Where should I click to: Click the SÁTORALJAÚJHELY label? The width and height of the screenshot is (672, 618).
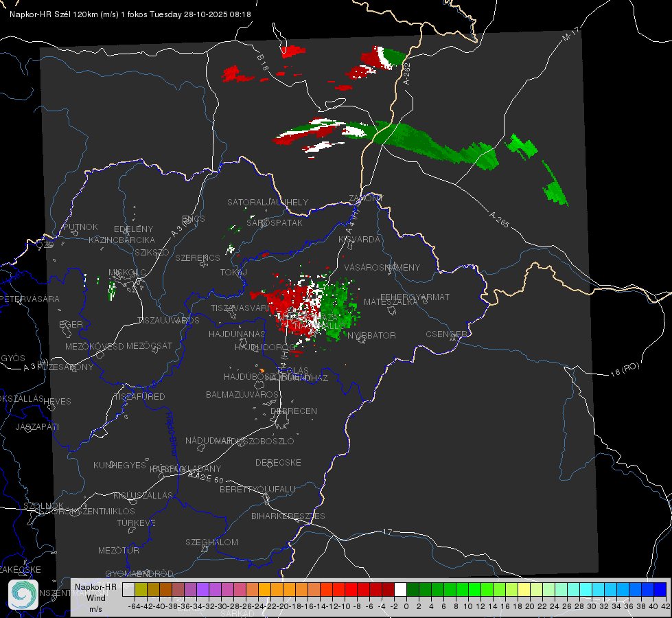click(x=268, y=202)
